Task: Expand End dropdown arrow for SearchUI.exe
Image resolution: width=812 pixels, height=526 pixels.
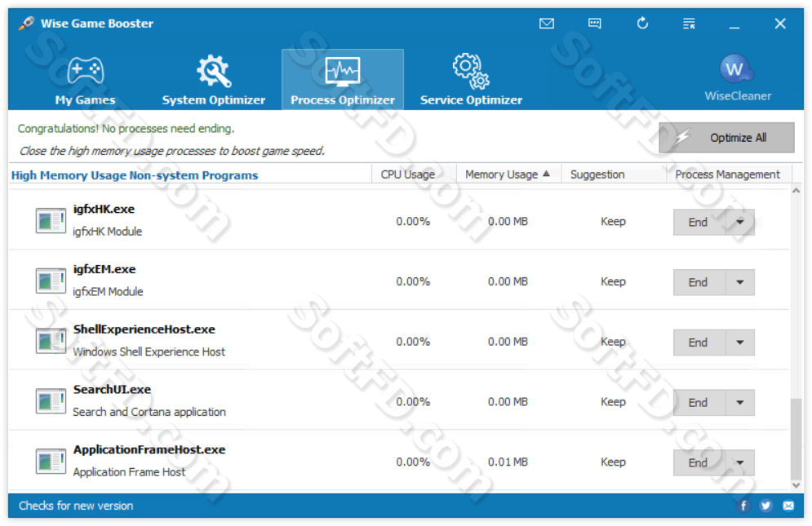Action: click(x=740, y=402)
